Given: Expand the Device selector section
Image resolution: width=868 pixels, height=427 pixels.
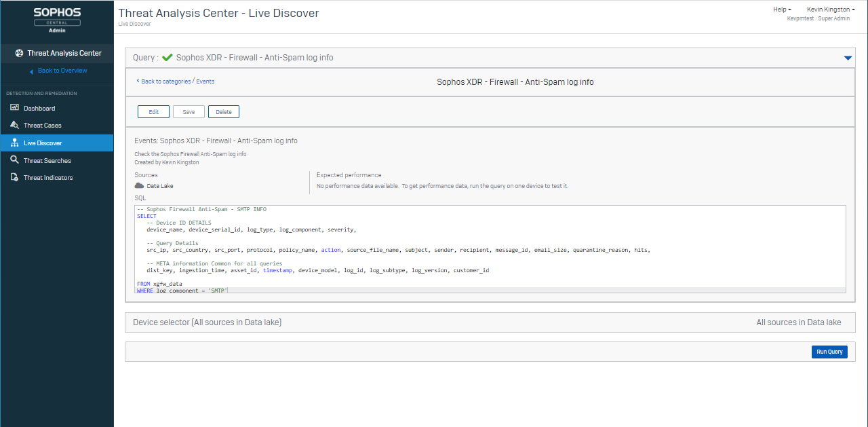Looking at the screenshot, I should pos(490,322).
